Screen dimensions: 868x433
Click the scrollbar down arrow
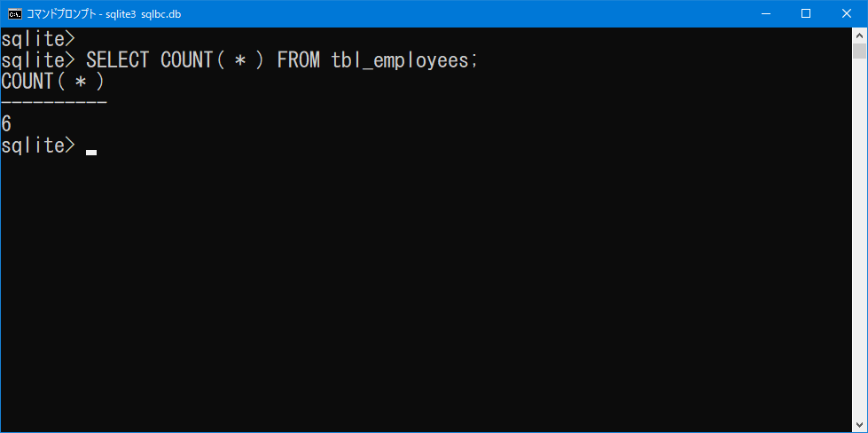859,425
